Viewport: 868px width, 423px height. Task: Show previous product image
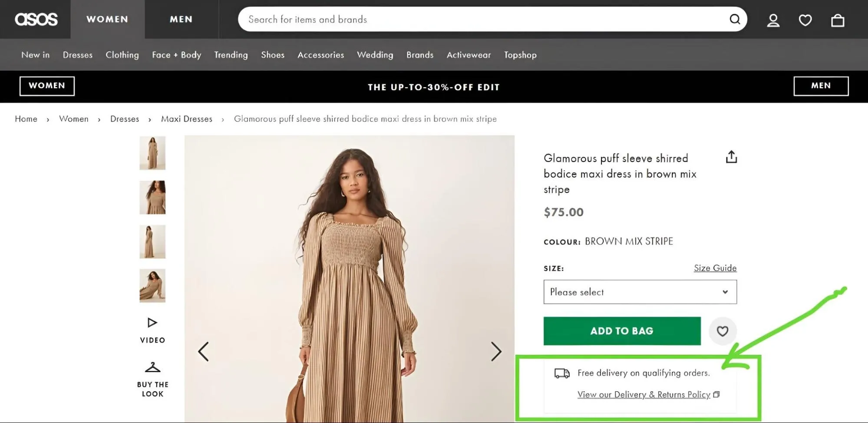[x=203, y=351]
